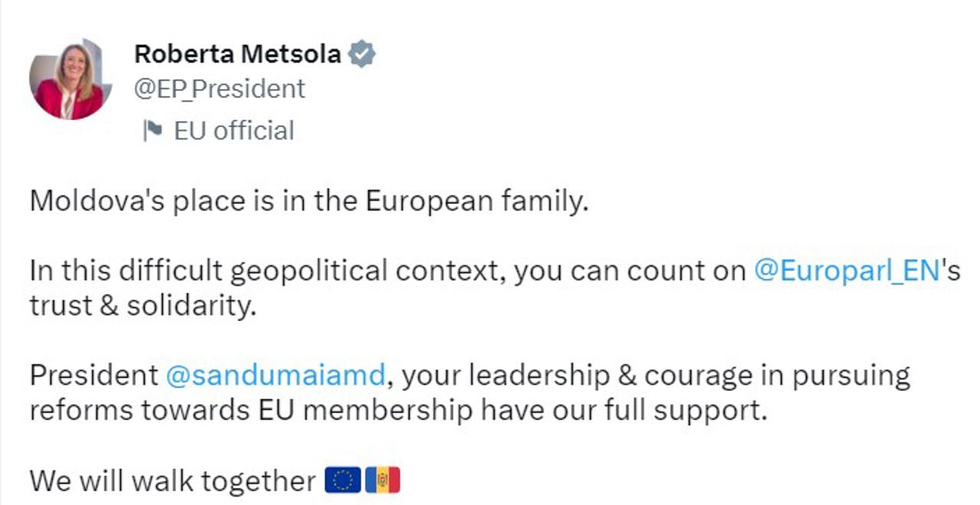The height and width of the screenshot is (505, 980).
Task: Open Roberta Metsola's profile picture
Action: click(67, 81)
